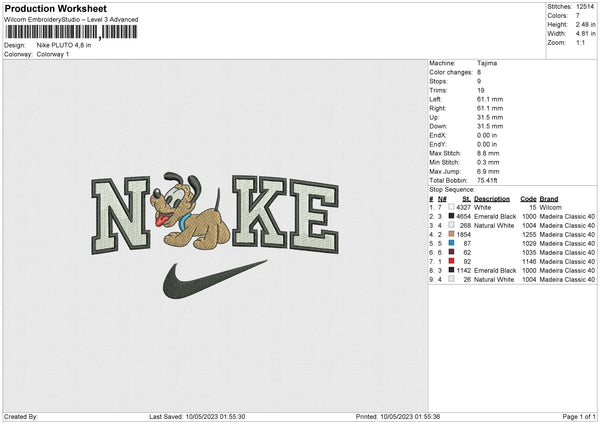600x424 pixels.
Task: Select design name "Nike PLUTO 4,8 in"
Action: (x=64, y=45)
